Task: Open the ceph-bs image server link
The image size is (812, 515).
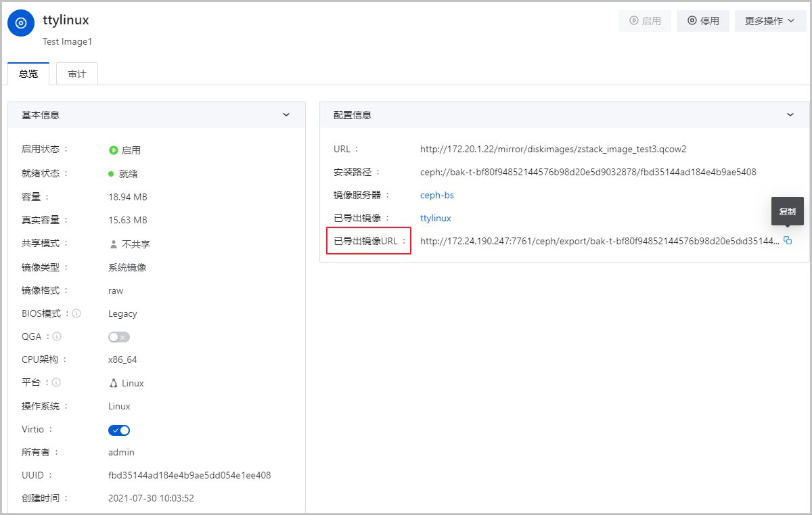Action: pyautogui.click(x=437, y=195)
